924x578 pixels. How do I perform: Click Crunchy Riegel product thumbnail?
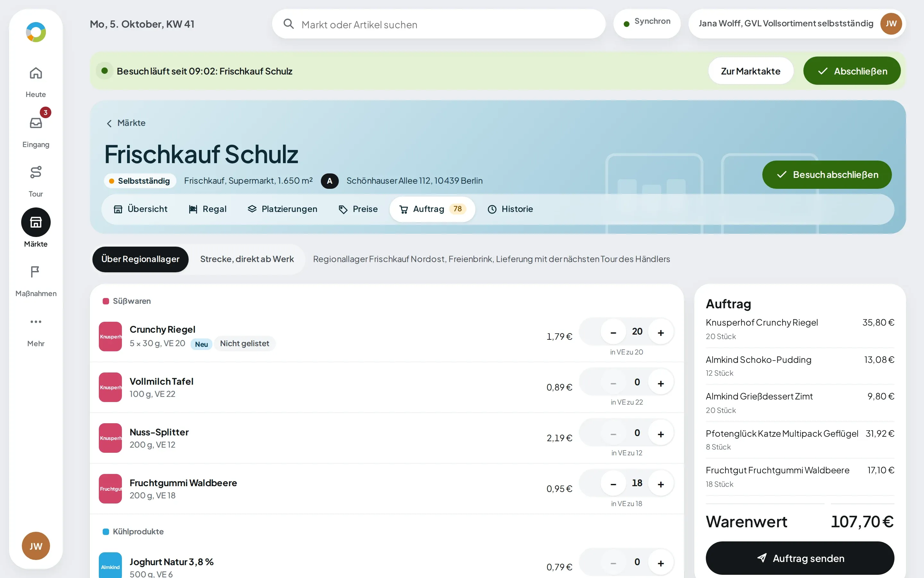(110, 337)
